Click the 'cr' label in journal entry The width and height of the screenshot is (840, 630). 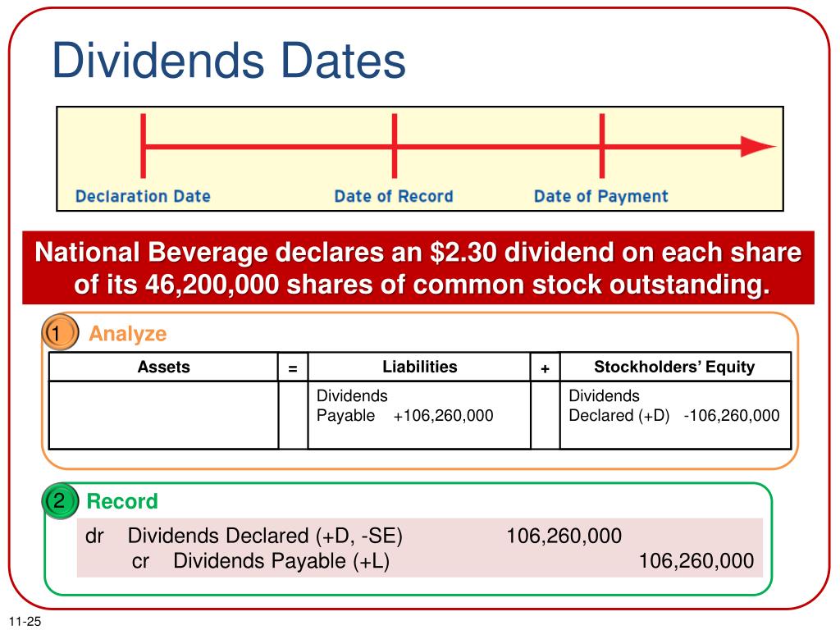coord(140,561)
